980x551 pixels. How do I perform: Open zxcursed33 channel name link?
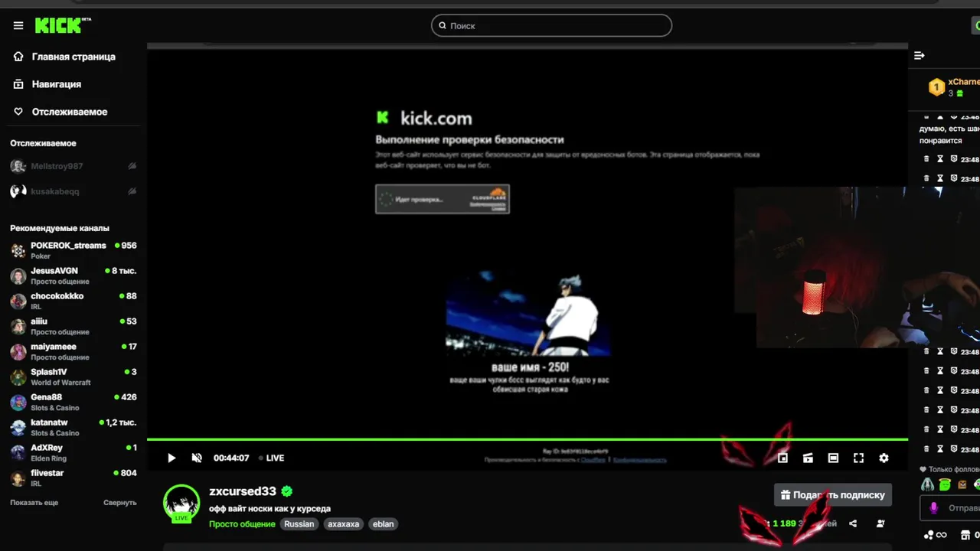click(243, 491)
